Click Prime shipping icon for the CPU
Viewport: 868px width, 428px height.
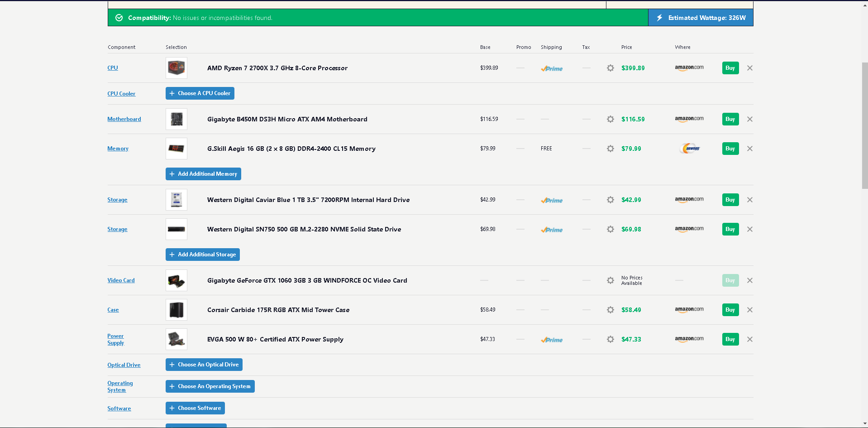[552, 68]
